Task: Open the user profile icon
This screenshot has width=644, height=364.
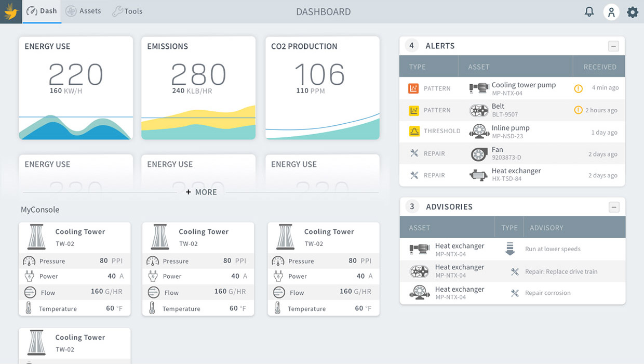Action: point(611,12)
